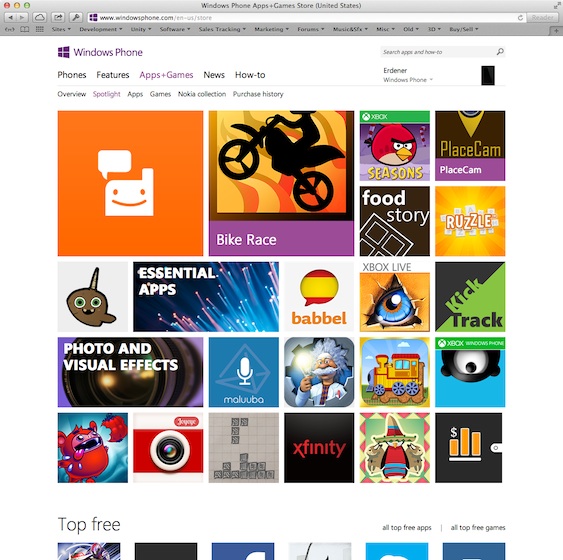This screenshot has height=560, width=563.
Task: Add a new tab with the plus button
Action: coord(557,31)
